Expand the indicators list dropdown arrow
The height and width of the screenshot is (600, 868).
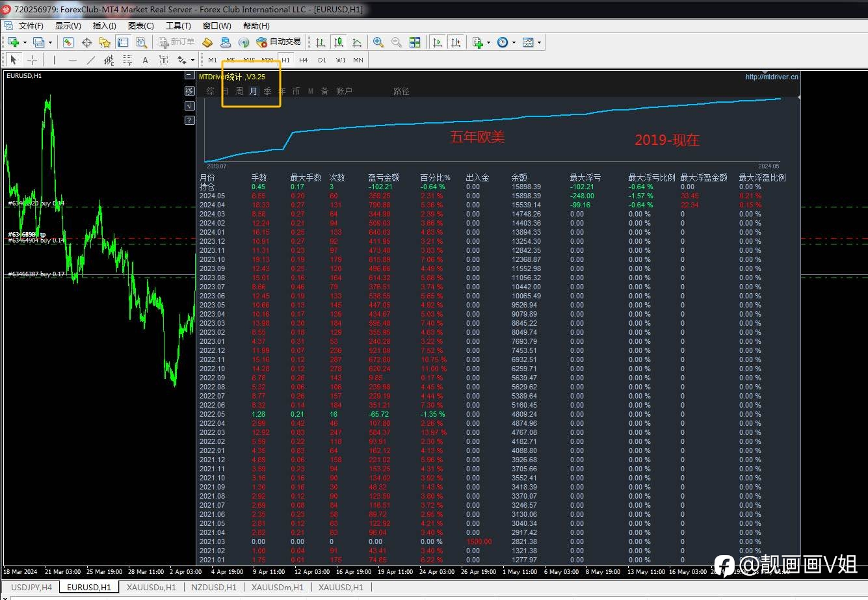[x=488, y=42]
